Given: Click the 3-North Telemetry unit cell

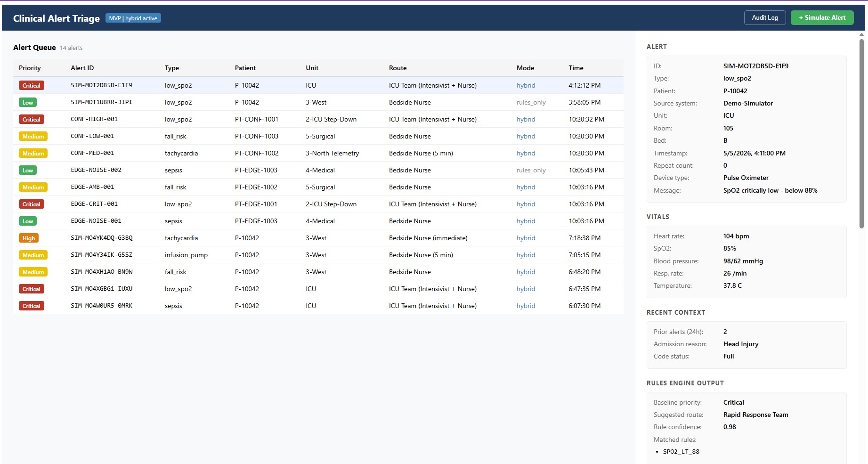Looking at the screenshot, I should [x=332, y=153].
